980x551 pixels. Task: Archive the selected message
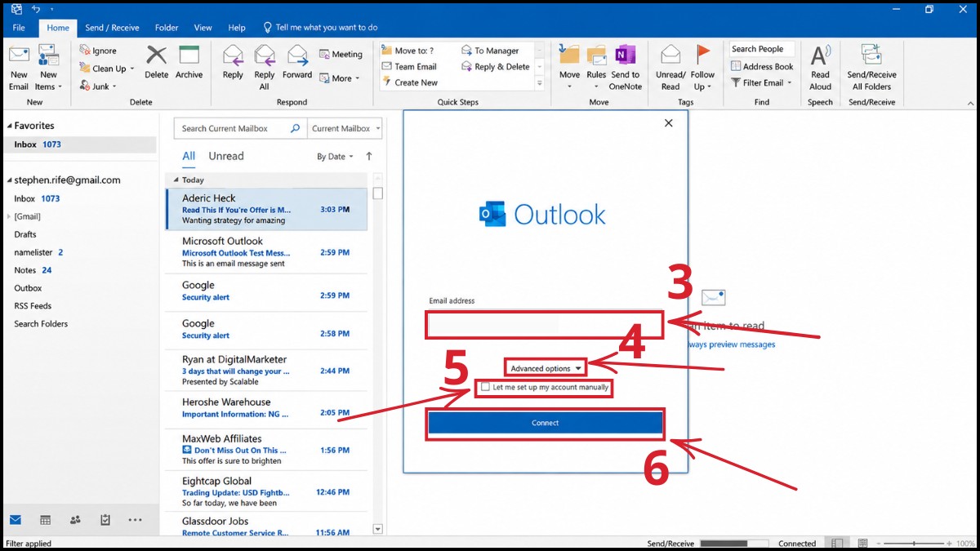click(x=189, y=62)
